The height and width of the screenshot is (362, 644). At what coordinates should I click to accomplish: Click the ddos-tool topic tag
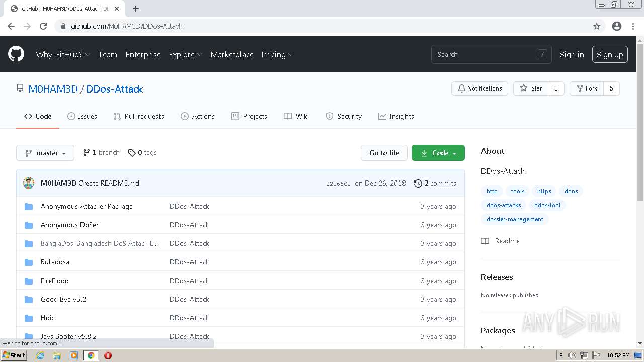click(547, 205)
